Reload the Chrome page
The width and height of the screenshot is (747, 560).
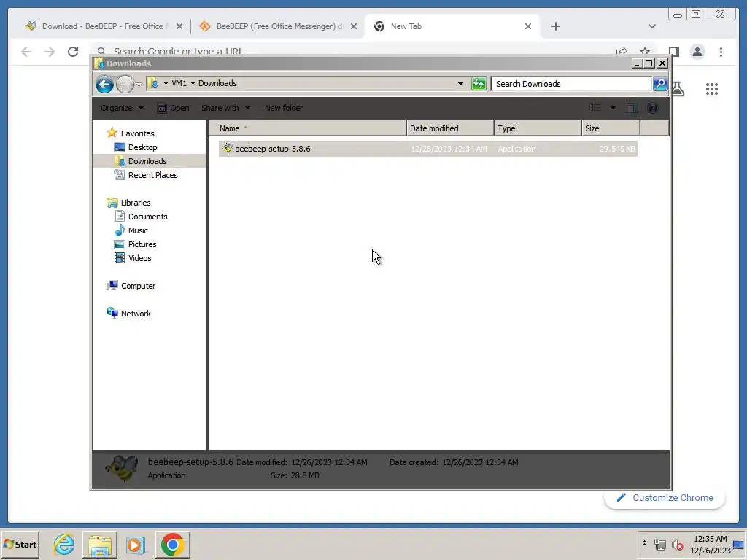(73, 52)
